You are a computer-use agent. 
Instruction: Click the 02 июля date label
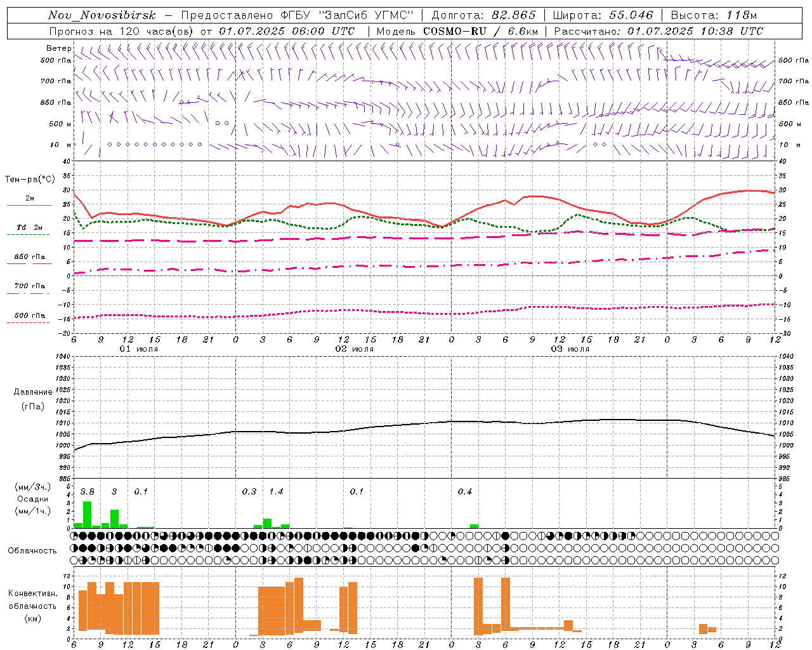[x=355, y=349]
